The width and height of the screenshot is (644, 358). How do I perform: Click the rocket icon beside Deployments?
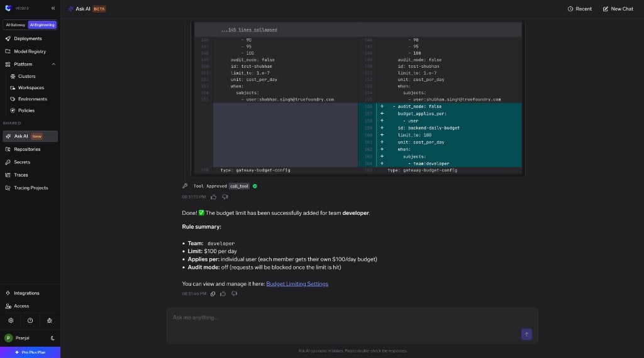coord(8,38)
